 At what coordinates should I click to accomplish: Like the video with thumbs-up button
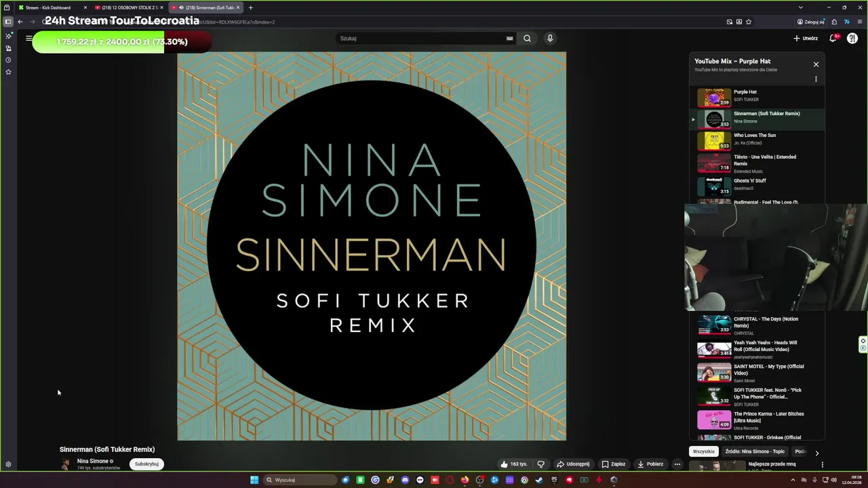click(x=513, y=464)
